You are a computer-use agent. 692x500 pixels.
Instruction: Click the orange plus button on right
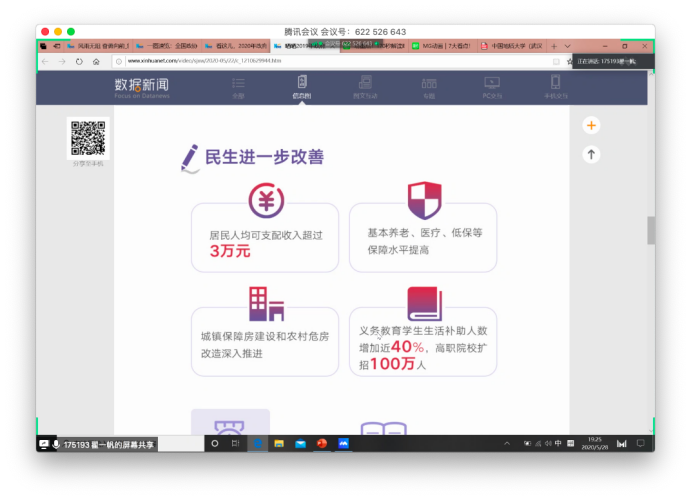click(x=591, y=125)
